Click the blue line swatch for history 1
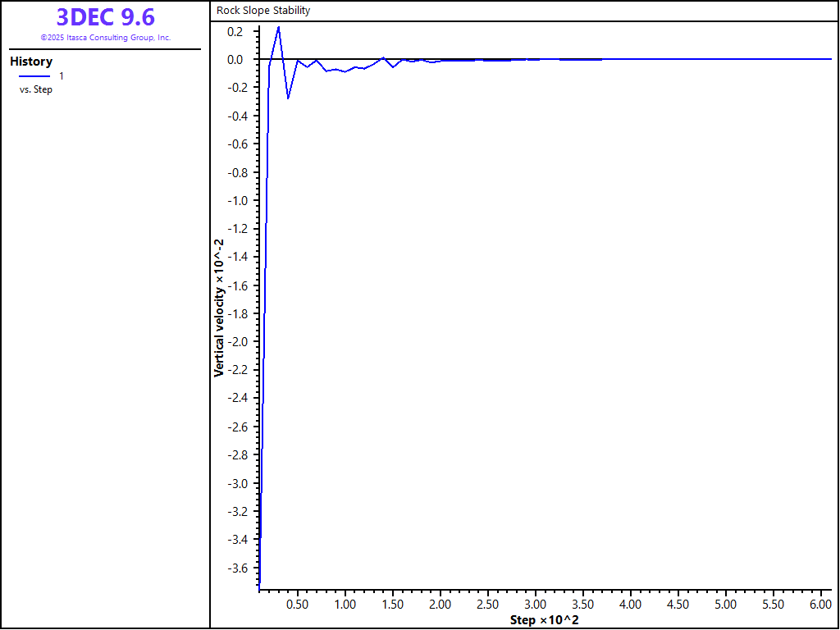 (x=34, y=75)
